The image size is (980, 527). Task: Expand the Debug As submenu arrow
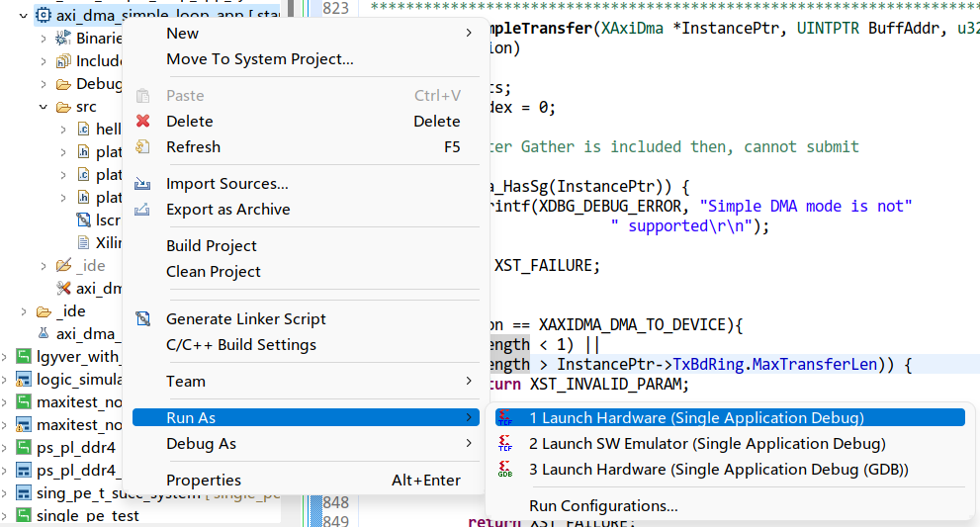469,443
